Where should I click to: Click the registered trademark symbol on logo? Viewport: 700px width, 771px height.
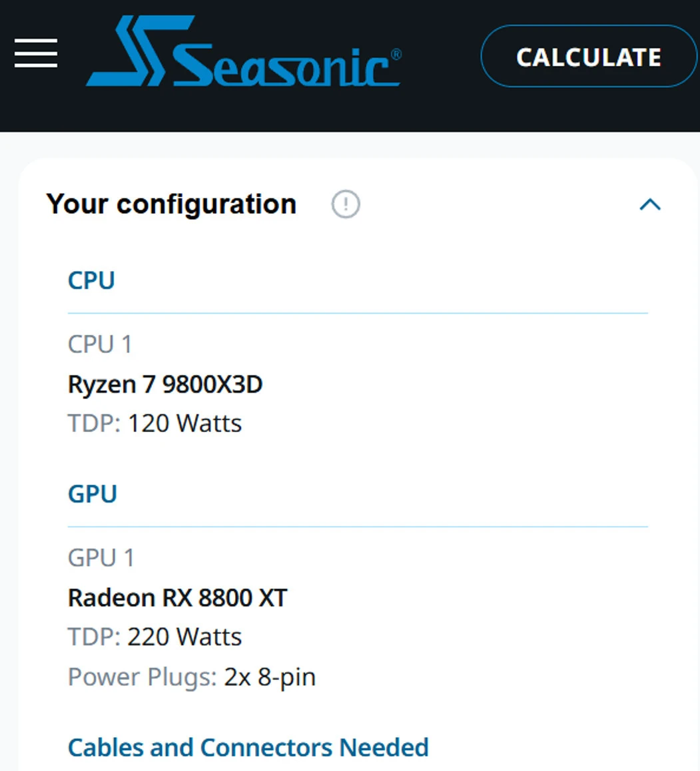click(396, 55)
